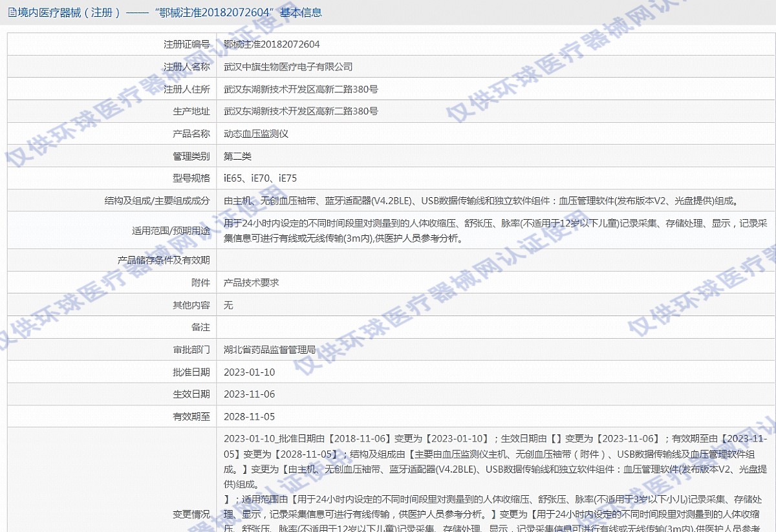Screen dimensions: 776x532
Task: Click the date "2028-11-05" in the 有效期至 row
Action: tap(250, 416)
